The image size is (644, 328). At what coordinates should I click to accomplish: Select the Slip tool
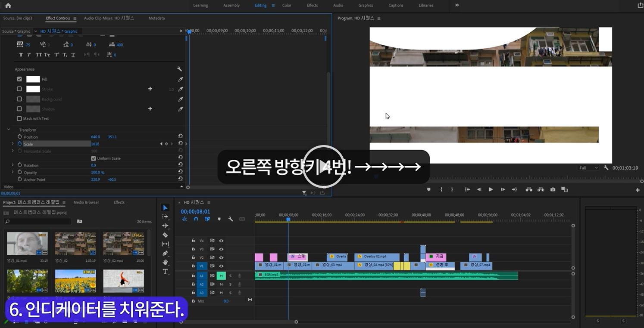(x=165, y=244)
